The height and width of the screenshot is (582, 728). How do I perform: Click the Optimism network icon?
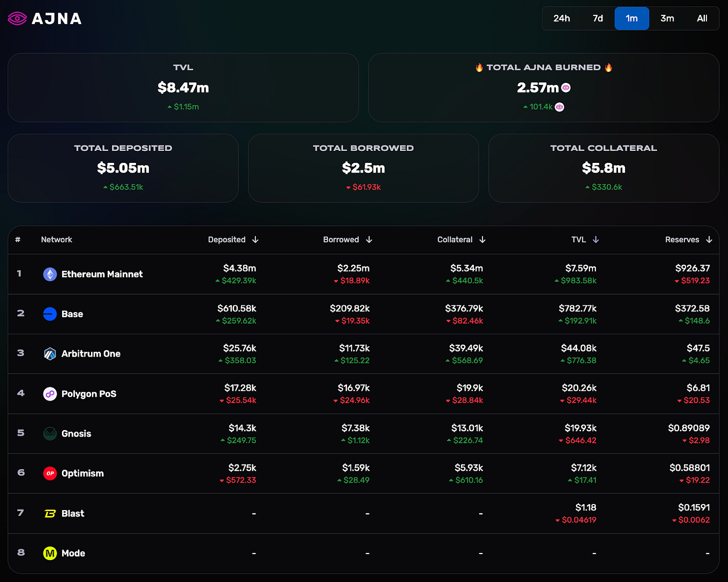(50, 473)
